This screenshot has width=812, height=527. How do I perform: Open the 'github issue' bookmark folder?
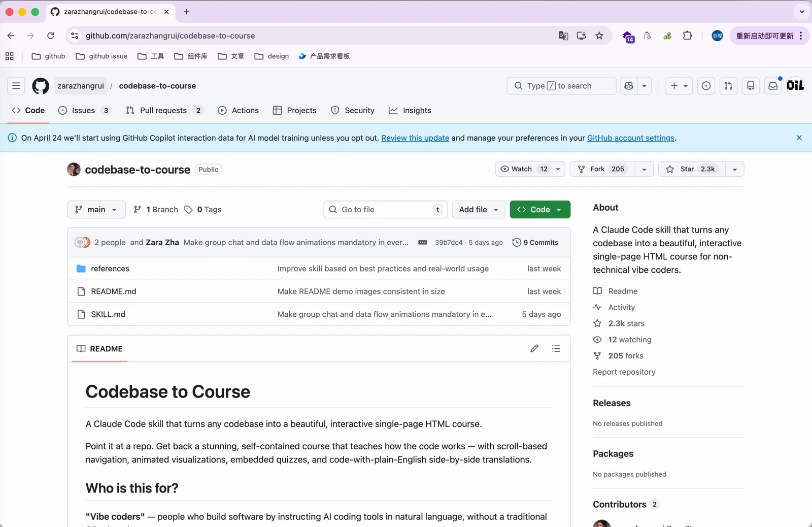101,56
